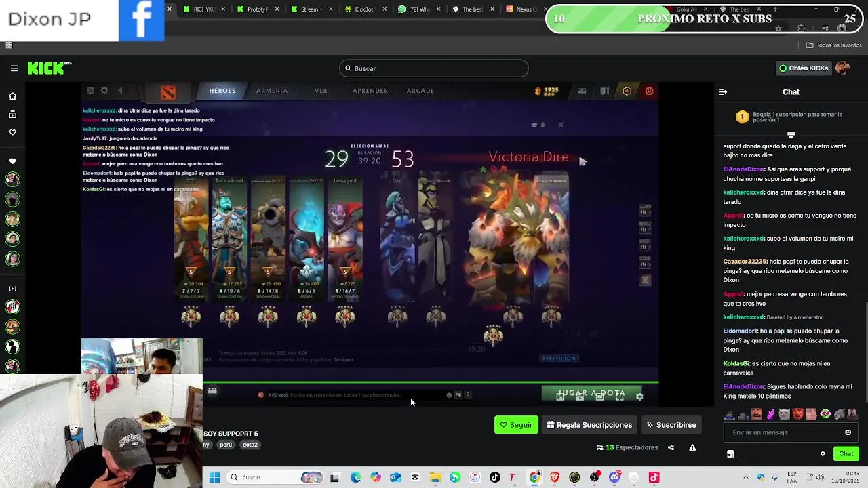
Task: Click Windows Start button
Action: point(214,477)
